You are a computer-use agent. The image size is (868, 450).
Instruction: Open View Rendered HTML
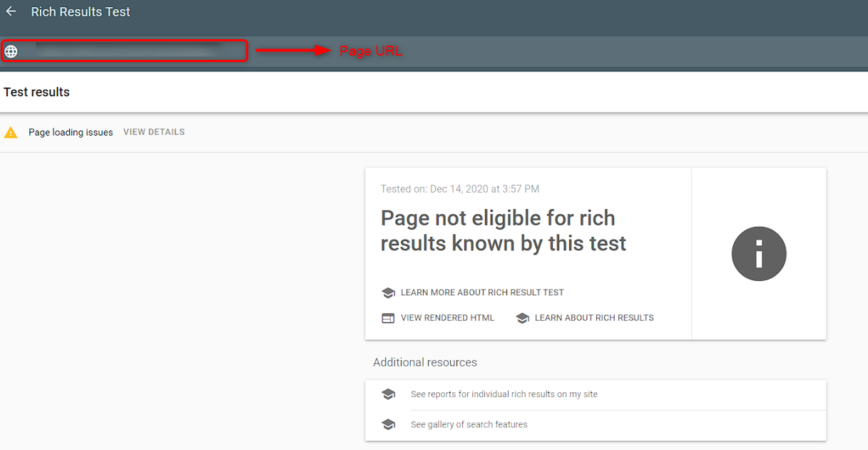pos(447,318)
